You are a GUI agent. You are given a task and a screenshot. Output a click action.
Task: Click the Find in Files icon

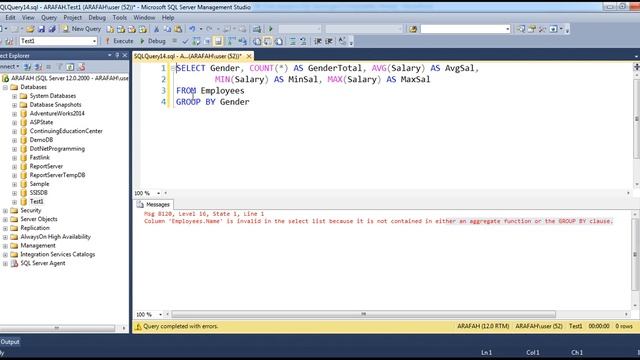click(413, 29)
